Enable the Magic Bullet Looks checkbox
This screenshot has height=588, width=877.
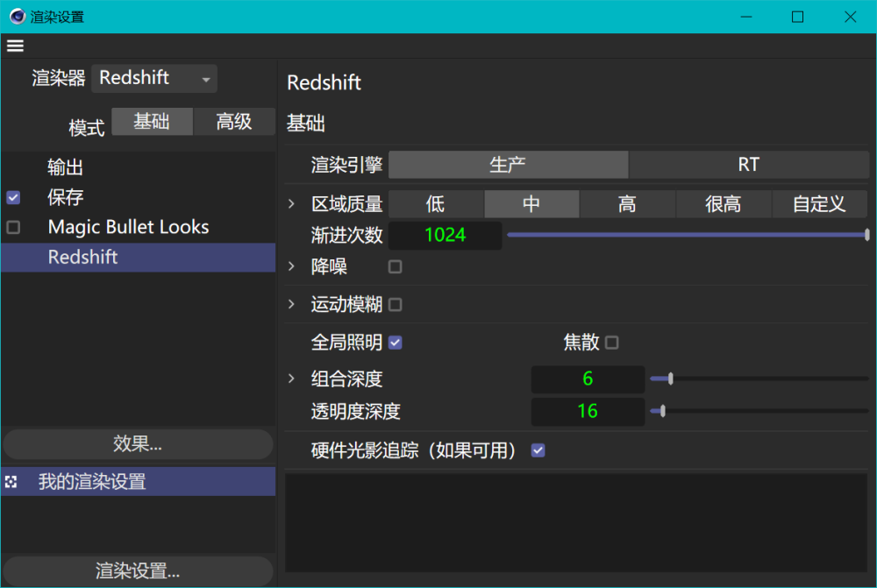pos(13,227)
